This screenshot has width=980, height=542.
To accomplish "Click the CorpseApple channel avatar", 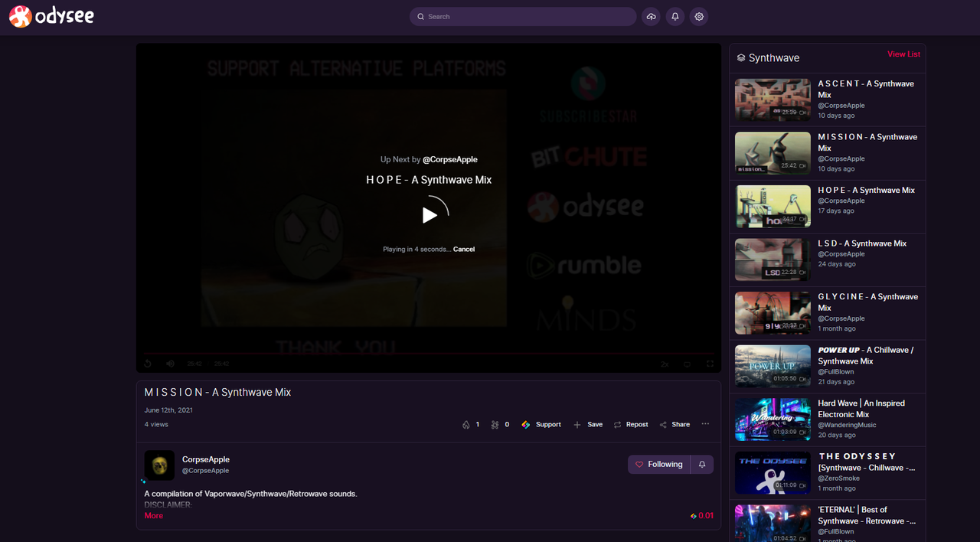I will tap(159, 465).
